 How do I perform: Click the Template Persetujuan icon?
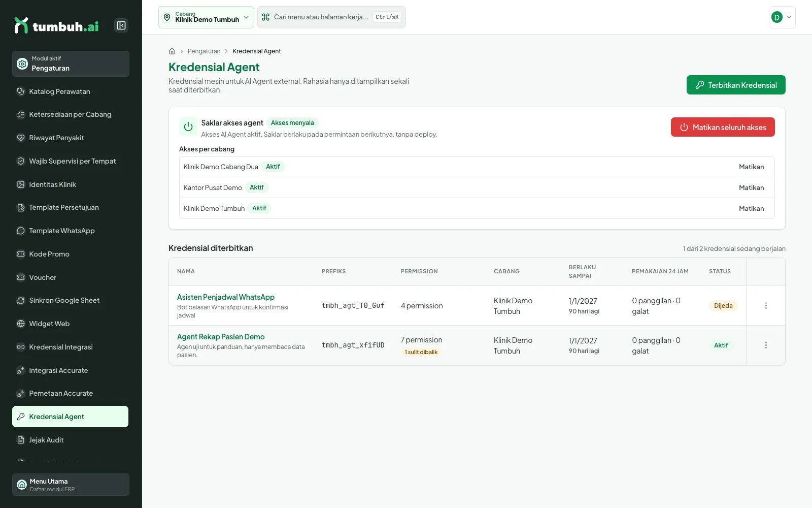21,207
